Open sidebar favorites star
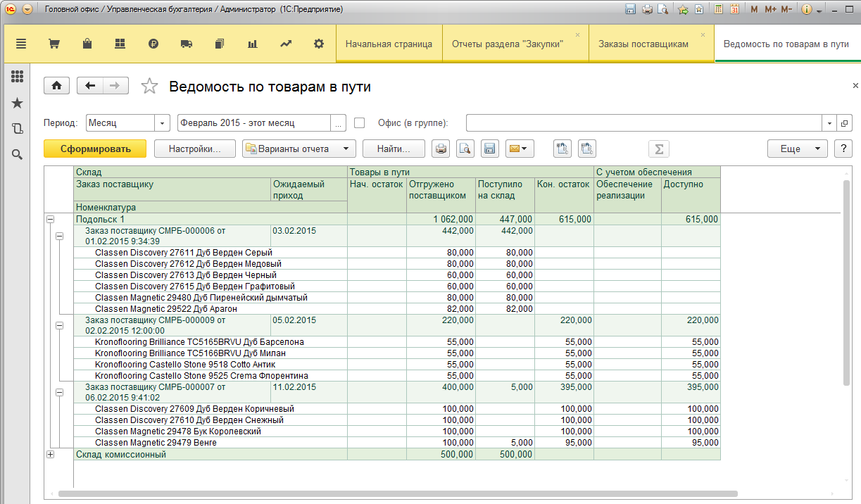The image size is (861, 504). point(18,103)
